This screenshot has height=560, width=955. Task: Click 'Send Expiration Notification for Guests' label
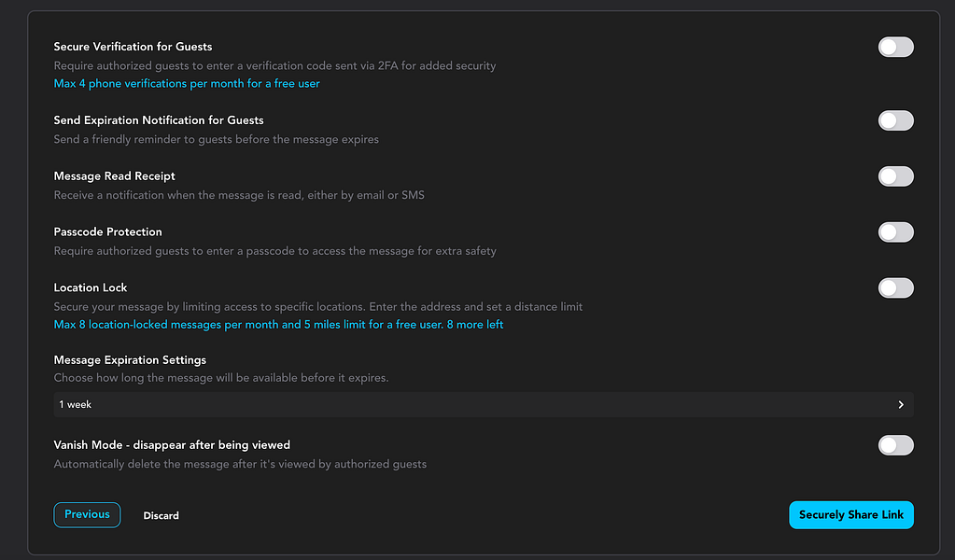[159, 120]
